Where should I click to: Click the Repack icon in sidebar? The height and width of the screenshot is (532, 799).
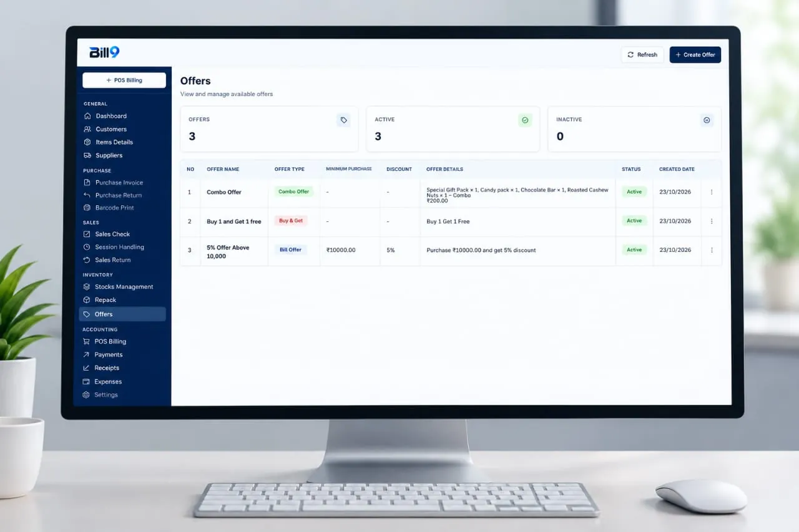coord(87,300)
